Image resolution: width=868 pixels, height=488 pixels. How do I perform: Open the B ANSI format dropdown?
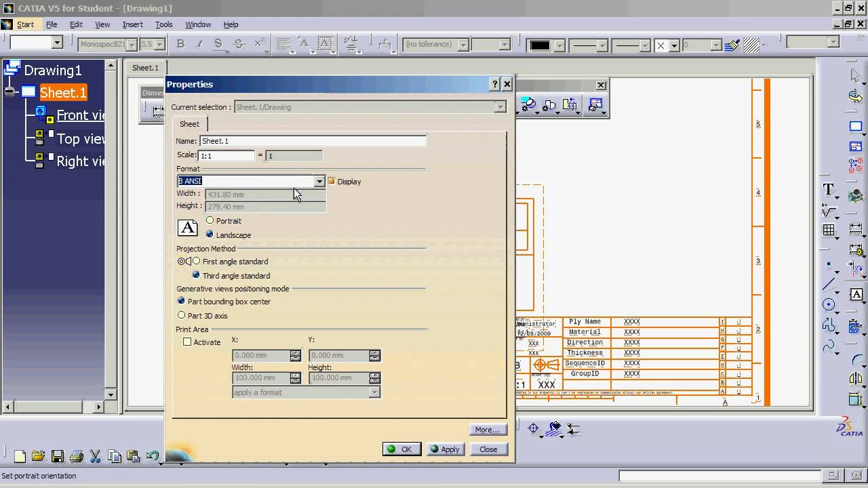click(x=319, y=181)
